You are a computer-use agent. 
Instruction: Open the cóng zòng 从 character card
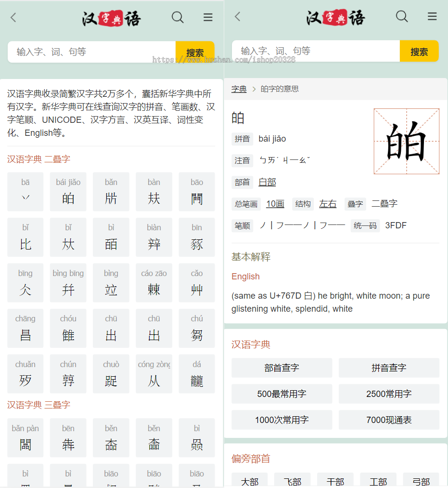pyautogui.click(x=154, y=374)
